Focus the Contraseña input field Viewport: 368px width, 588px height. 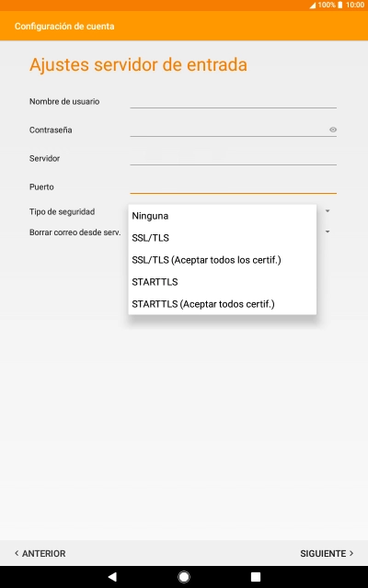[x=229, y=130]
